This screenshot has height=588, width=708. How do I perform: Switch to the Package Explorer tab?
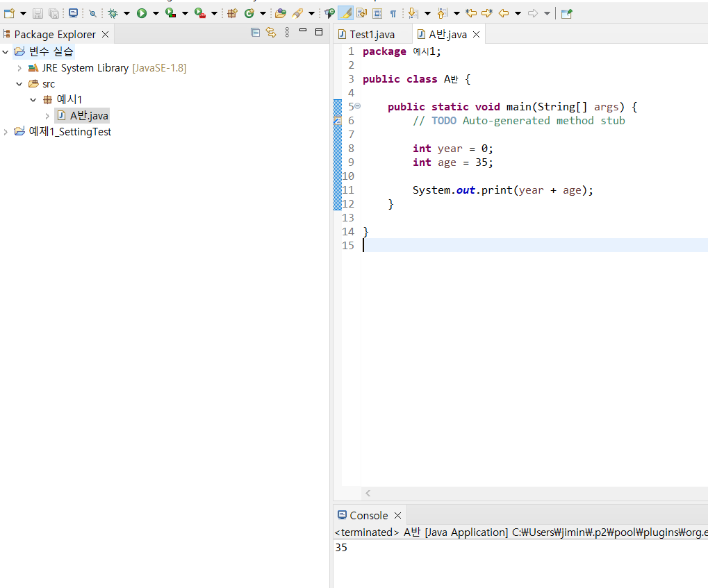pos(55,34)
